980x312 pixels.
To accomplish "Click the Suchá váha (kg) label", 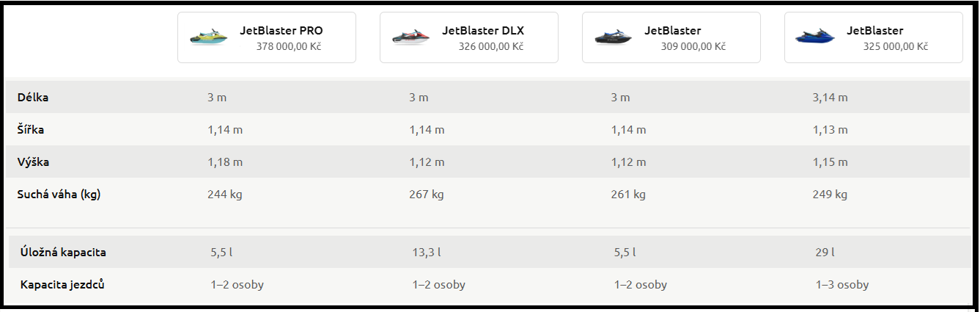I will tap(59, 195).
